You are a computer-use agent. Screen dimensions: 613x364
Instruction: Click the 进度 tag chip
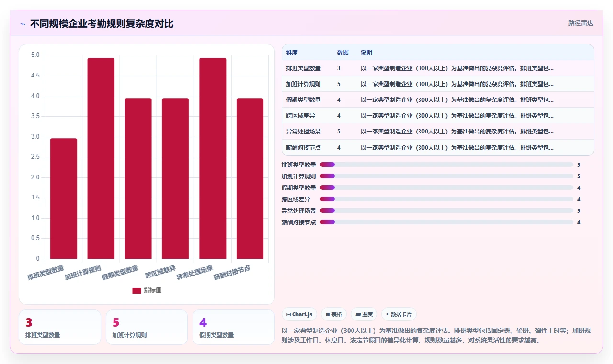pyautogui.click(x=364, y=314)
